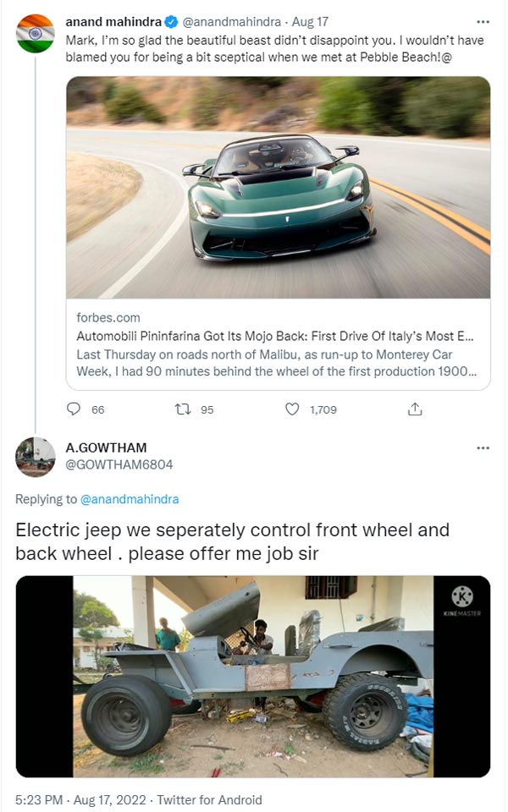Click the Twitter for Android source
Viewport: 508px width, 812px height.
click(211, 799)
